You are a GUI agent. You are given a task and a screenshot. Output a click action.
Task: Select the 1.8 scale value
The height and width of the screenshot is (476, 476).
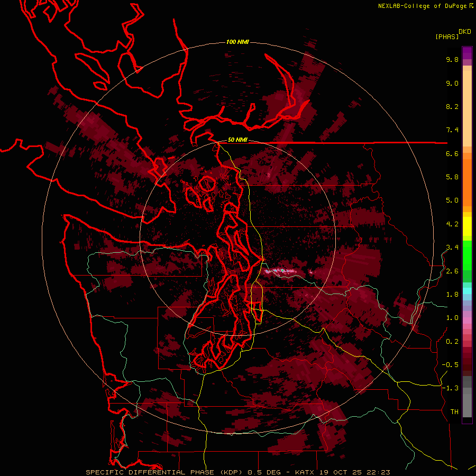[x=452, y=295]
